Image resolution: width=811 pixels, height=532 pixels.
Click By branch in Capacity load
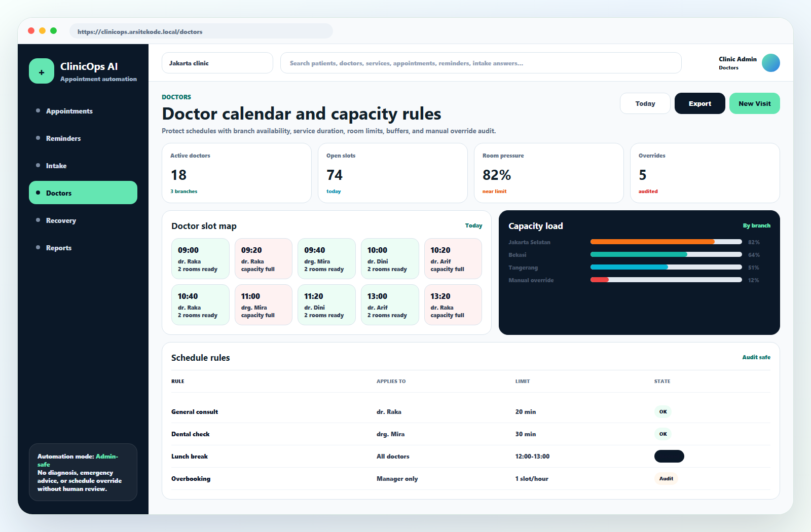coord(756,225)
